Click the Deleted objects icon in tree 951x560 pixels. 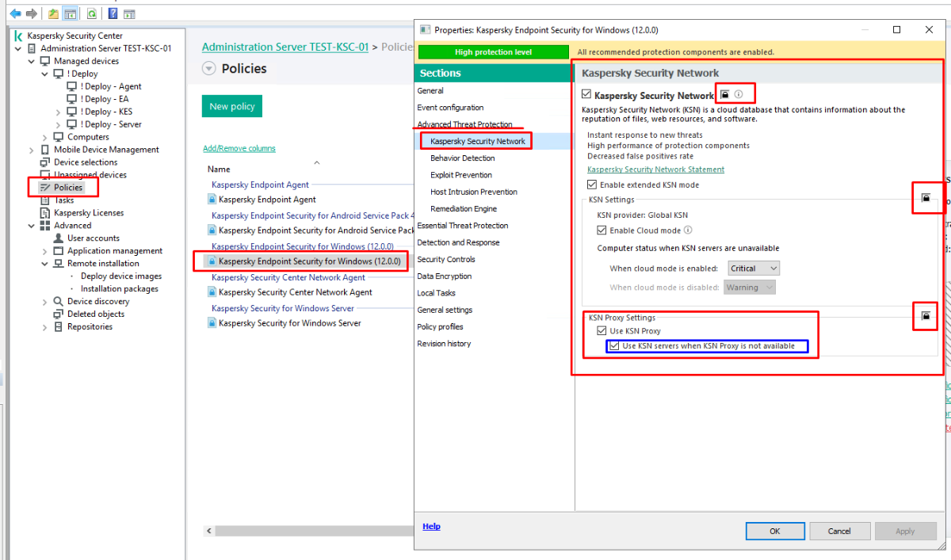pos(59,314)
